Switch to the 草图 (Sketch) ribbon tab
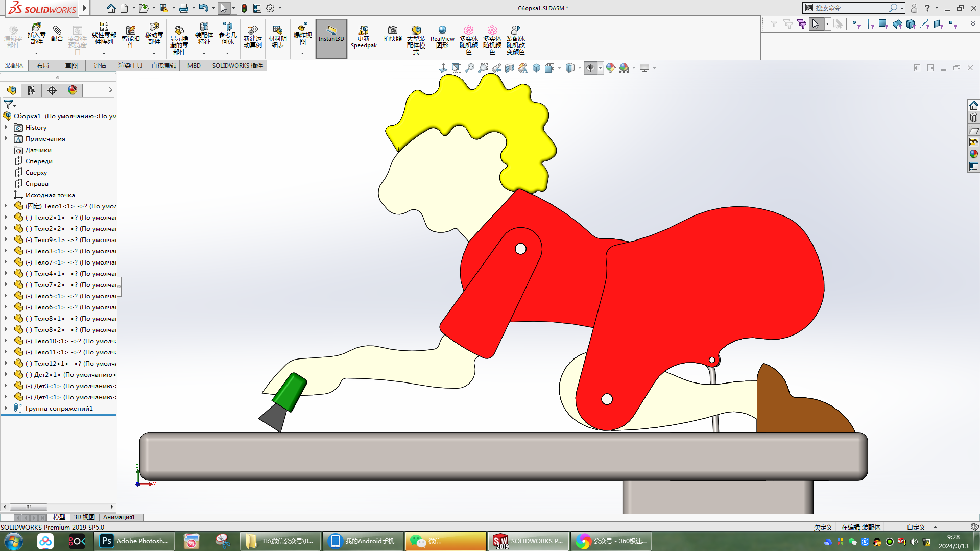Viewport: 980px width, 551px height. 71,66
